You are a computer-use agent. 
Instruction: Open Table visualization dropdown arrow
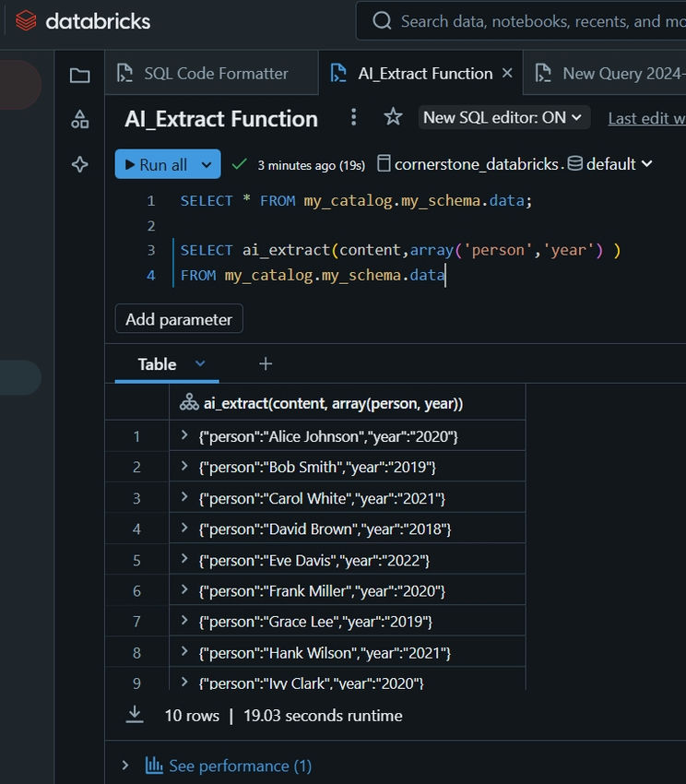[200, 363]
